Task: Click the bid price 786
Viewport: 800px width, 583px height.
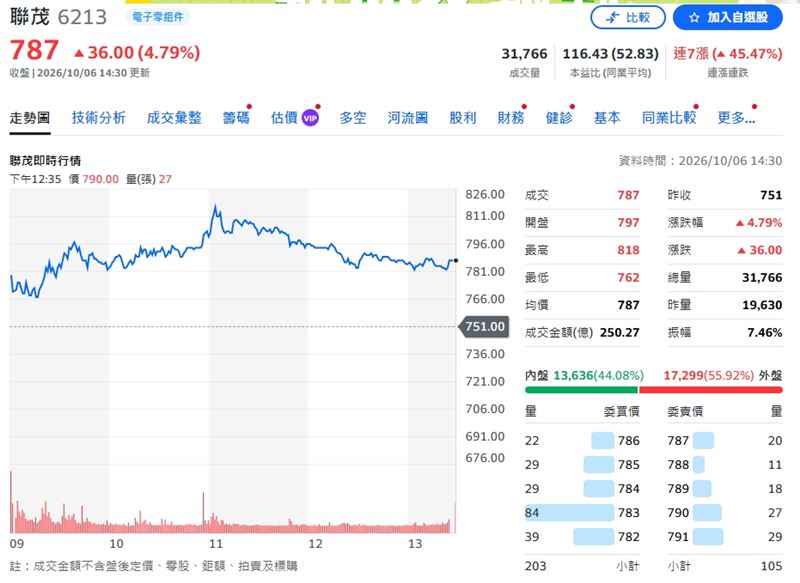Action: pyautogui.click(x=629, y=440)
